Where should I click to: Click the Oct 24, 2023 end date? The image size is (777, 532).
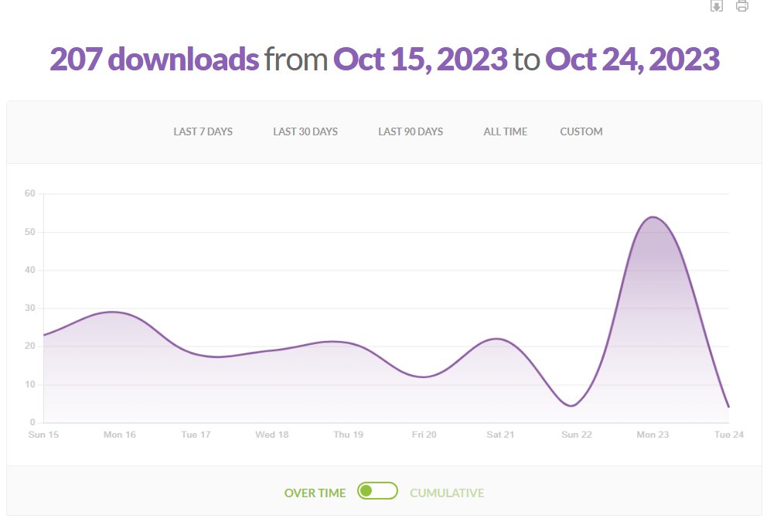click(x=632, y=59)
